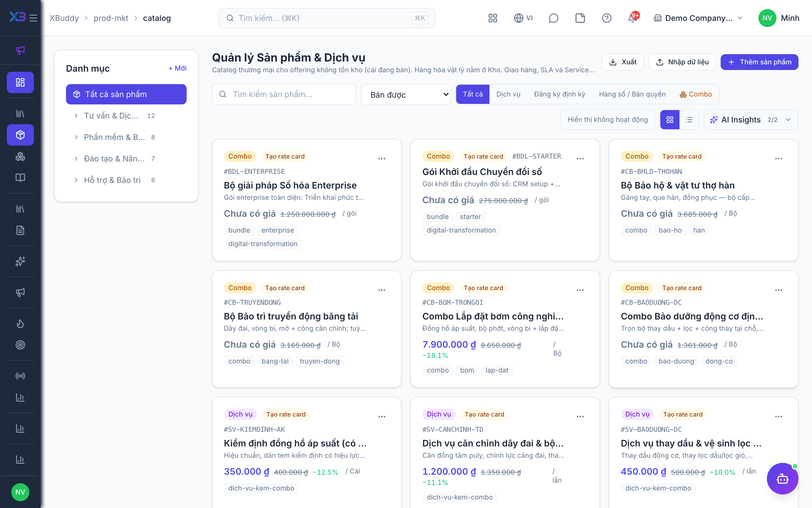Open the product catalog cube icon in sidebar
This screenshot has width=812, height=508.
coord(20,135)
